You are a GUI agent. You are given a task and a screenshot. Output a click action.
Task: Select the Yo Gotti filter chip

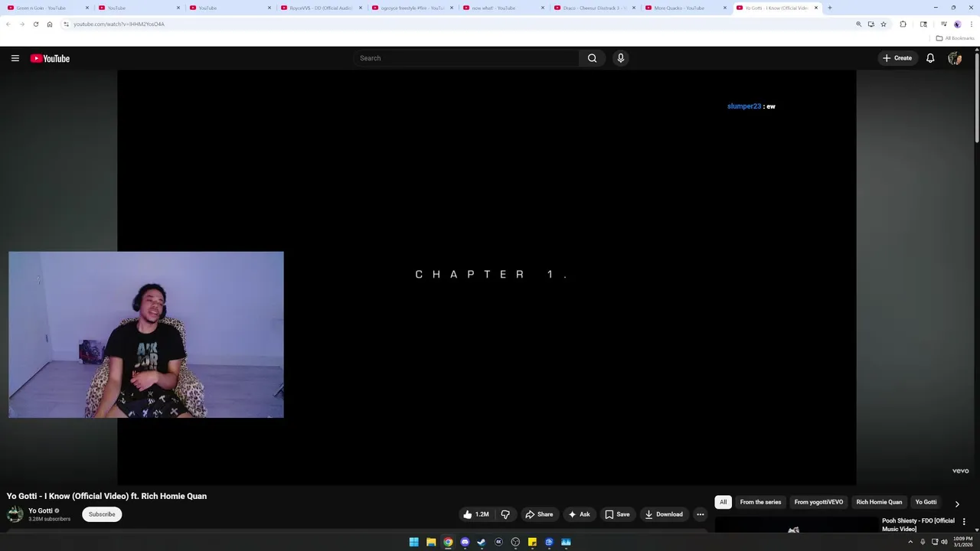click(x=926, y=502)
